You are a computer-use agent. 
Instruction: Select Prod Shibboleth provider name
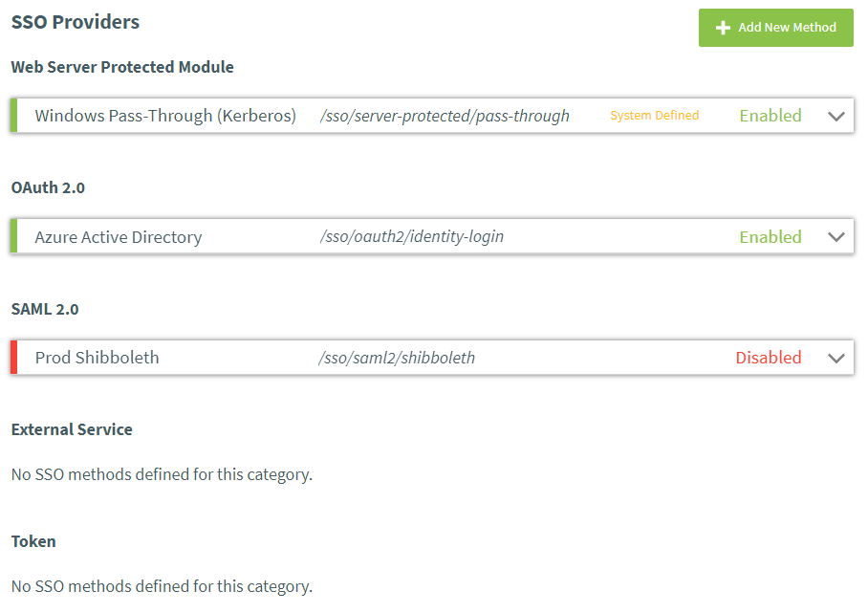point(97,358)
